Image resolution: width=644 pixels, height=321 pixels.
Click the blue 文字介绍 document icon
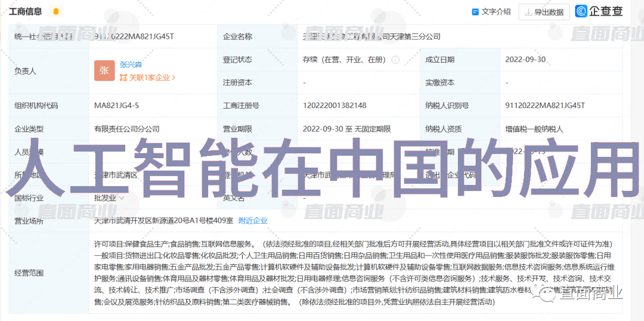point(475,12)
